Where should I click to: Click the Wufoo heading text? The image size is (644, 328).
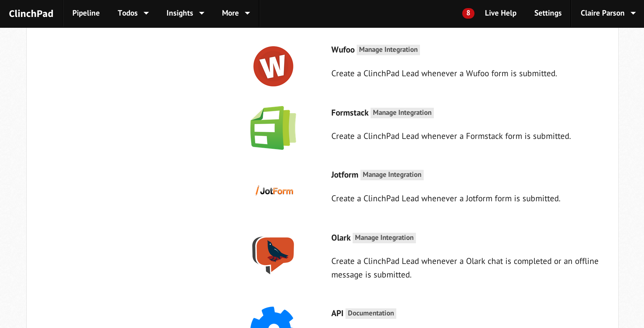tap(343, 50)
